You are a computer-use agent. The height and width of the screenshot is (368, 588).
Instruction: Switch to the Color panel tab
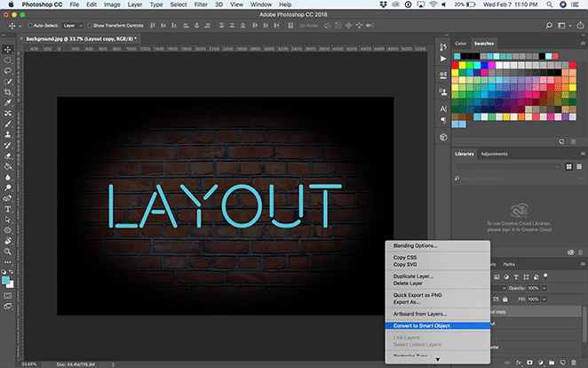[460, 43]
